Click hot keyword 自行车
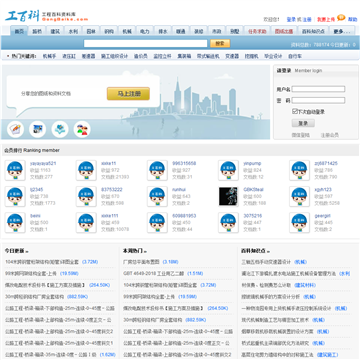 [x=295, y=56]
